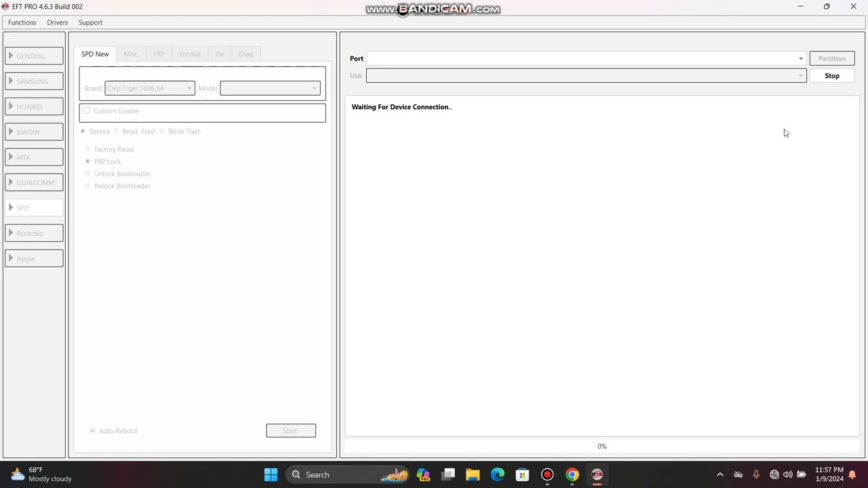Open the Functions menu

coord(22,22)
